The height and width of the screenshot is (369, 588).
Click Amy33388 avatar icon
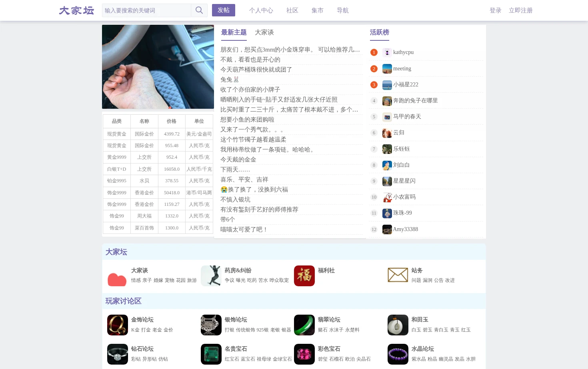click(387, 229)
